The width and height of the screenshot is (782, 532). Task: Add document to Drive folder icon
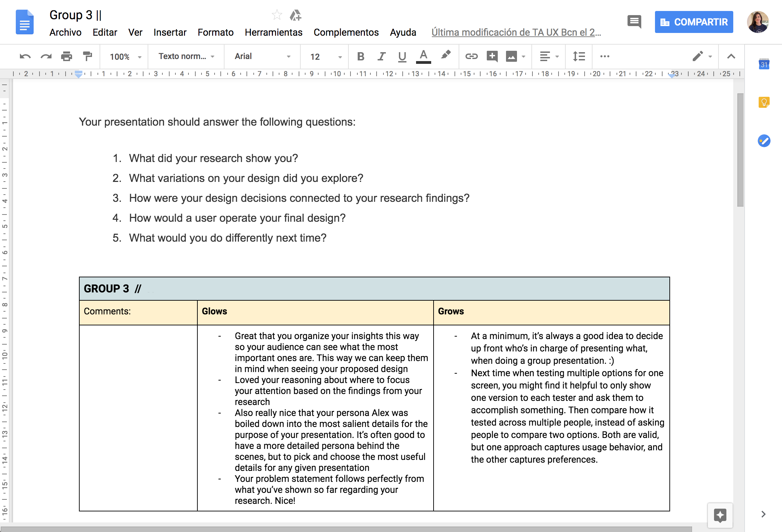coord(295,15)
